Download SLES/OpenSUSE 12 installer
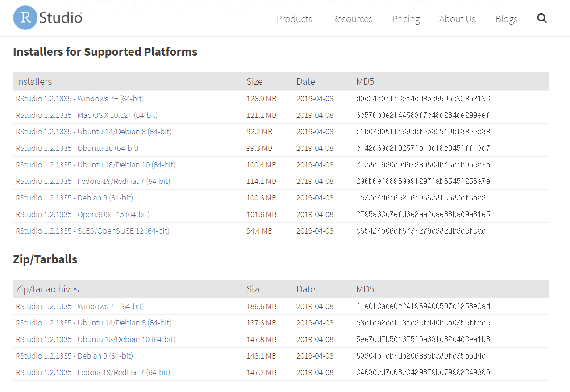This screenshot has width=570, height=392. pyautogui.click(x=93, y=231)
